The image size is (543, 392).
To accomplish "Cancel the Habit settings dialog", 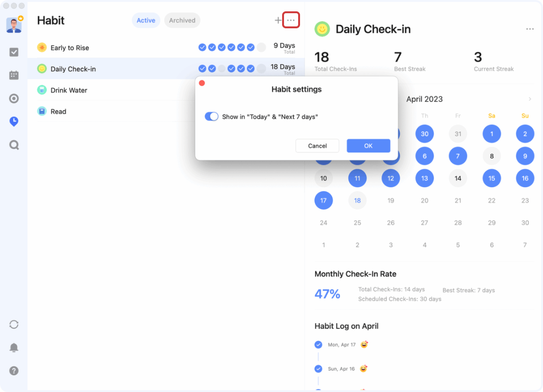I will tap(317, 146).
